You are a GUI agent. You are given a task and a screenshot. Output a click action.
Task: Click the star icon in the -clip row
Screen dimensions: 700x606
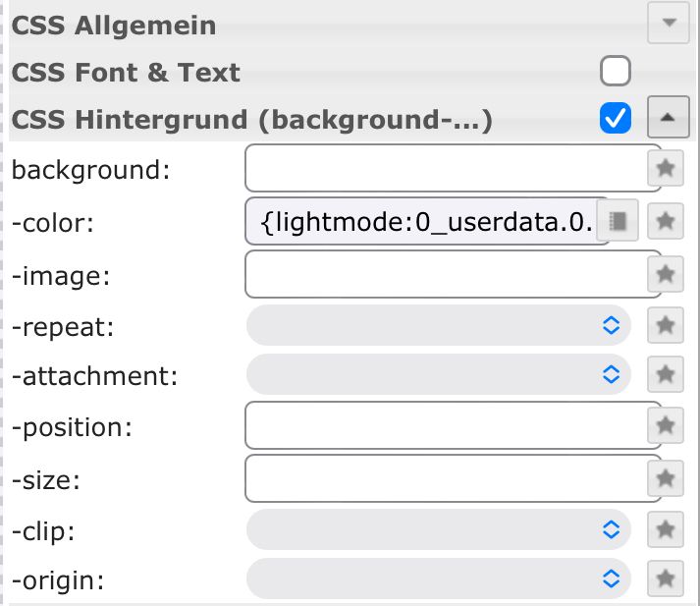click(666, 530)
